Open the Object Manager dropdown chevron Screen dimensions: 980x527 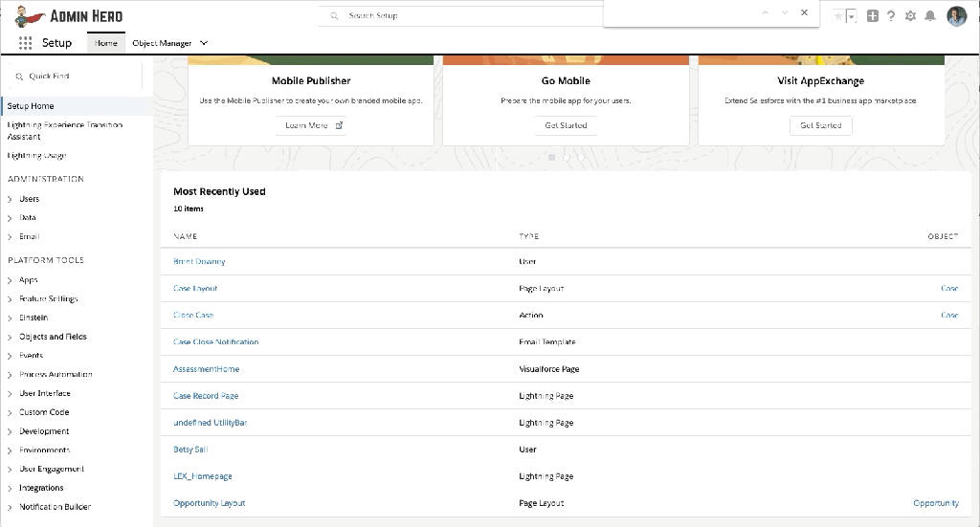pos(204,43)
